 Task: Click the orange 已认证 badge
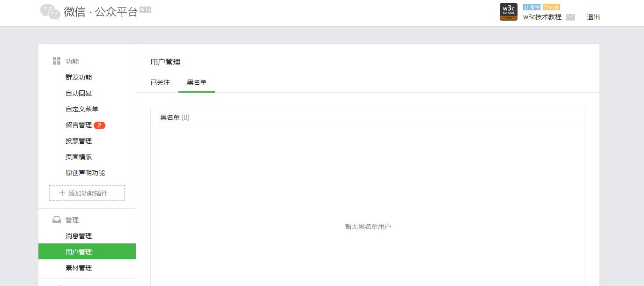pos(551,7)
